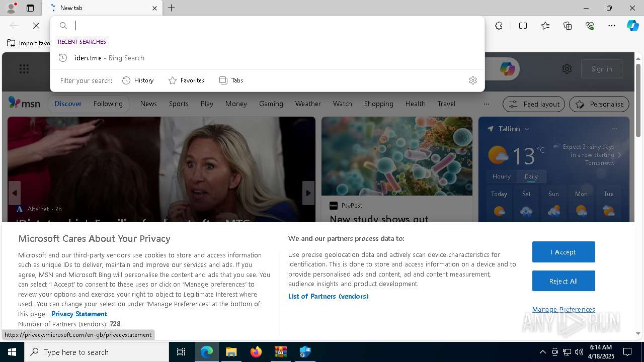The height and width of the screenshot is (362, 644).
Task: Click the Reject All button
Action: [563, 281]
